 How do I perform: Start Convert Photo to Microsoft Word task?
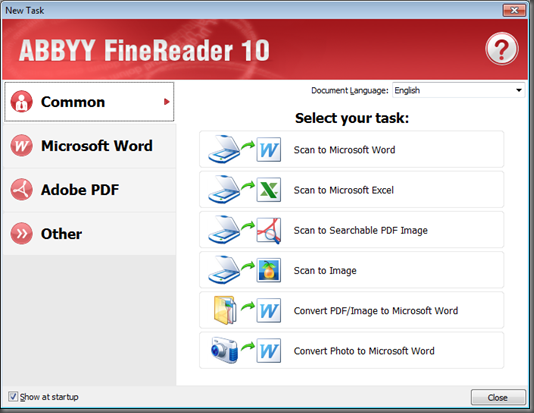pyautogui.click(x=351, y=350)
